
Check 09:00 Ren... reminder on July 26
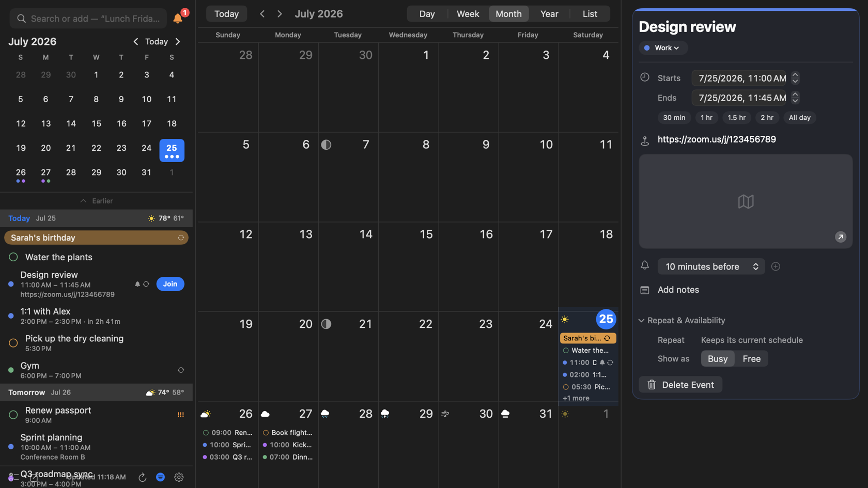pos(206,433)
